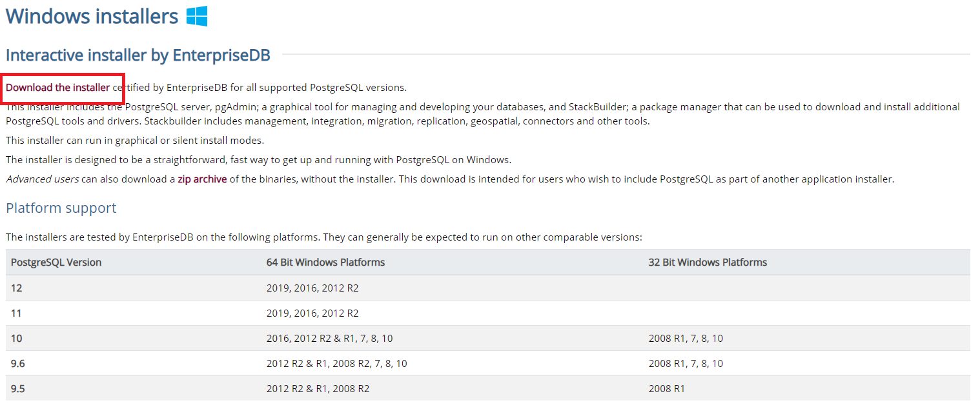Open the "Download the installer" link

pos(57,88)
